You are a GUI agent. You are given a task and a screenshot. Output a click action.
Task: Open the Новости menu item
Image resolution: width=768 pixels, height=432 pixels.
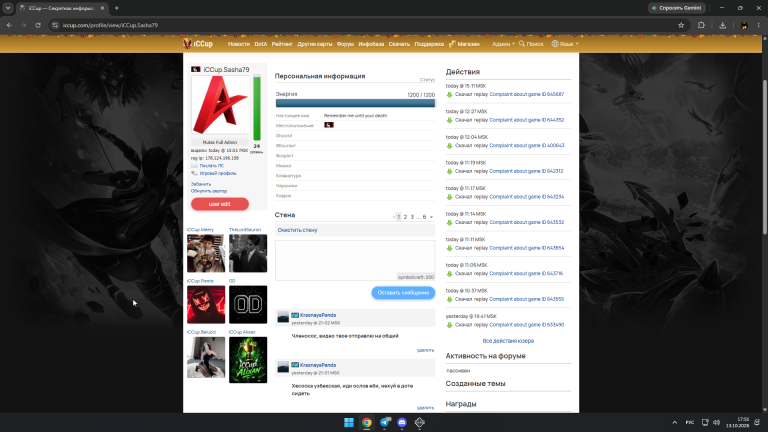click(239, 44)
